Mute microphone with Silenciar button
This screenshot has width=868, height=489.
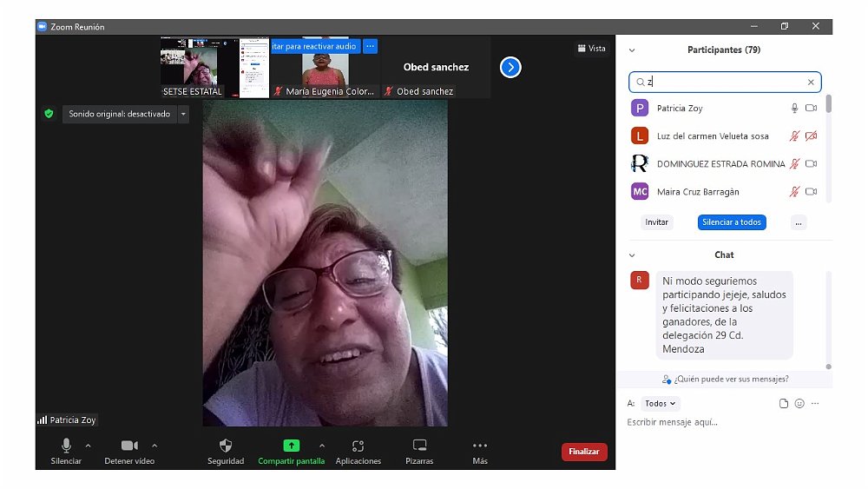(x=66, y=446)
